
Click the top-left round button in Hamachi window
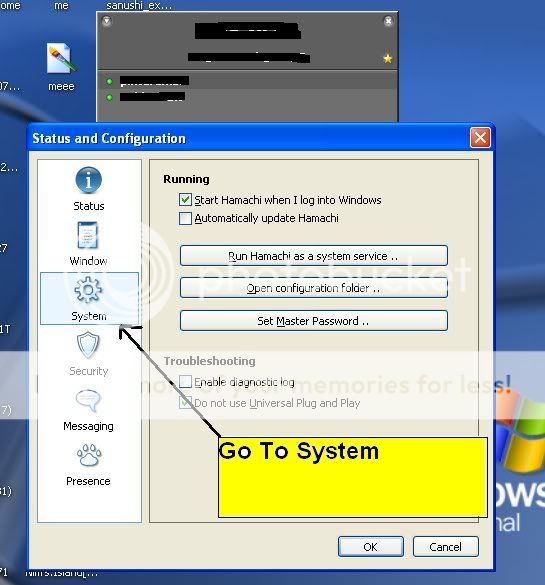coord(107,21)
